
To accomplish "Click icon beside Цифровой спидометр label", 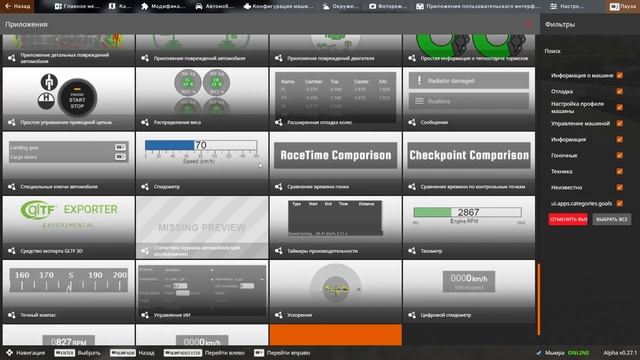I will coord(412,315).
